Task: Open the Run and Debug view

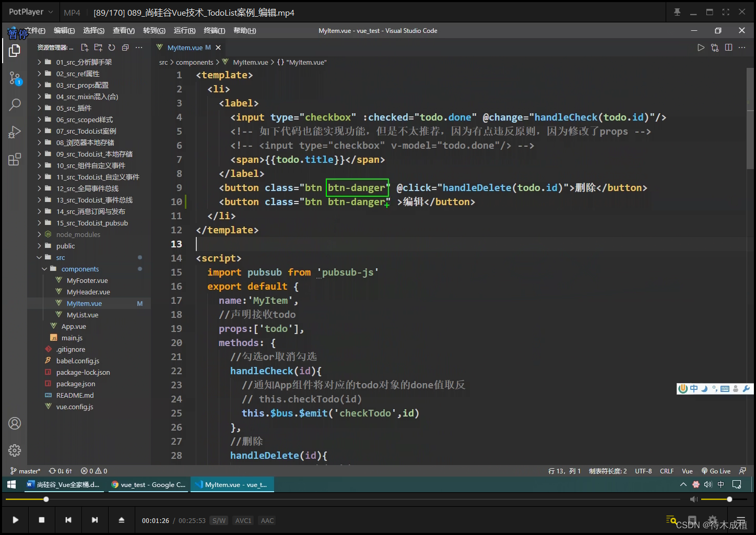Action: click(15, 132)
